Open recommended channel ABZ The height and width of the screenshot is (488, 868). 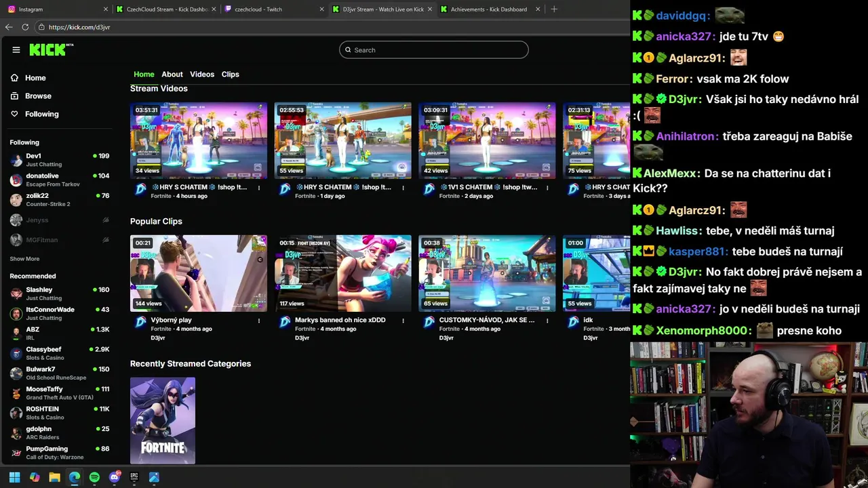point(60,333)
